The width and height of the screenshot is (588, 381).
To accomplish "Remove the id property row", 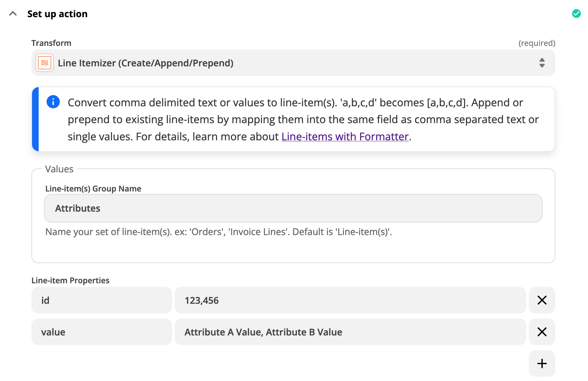I will pyautogui.click(x=542, y=300).
